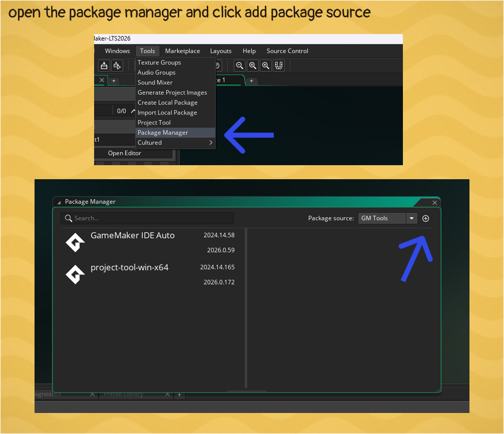This screenshot has width=504, height=434.
Task: Click the Open Editor button
Action: point(134,153)
